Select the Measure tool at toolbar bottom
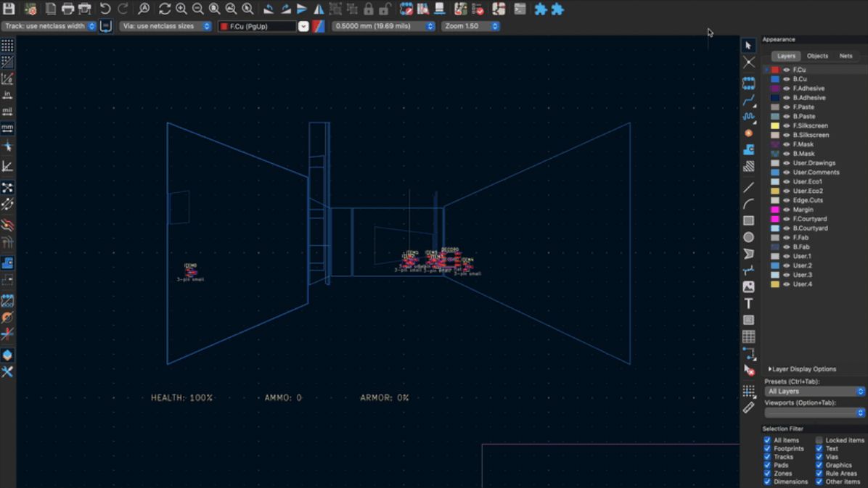Viewport: 868px width, 488px height. click(x=749, y=407)
